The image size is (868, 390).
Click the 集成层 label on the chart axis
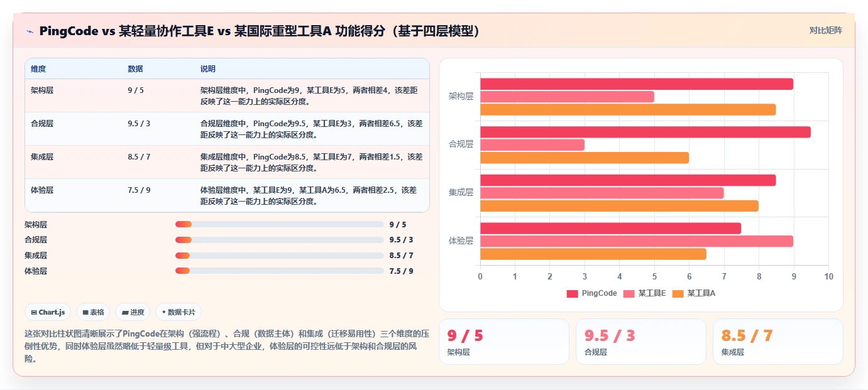point(461,193)
